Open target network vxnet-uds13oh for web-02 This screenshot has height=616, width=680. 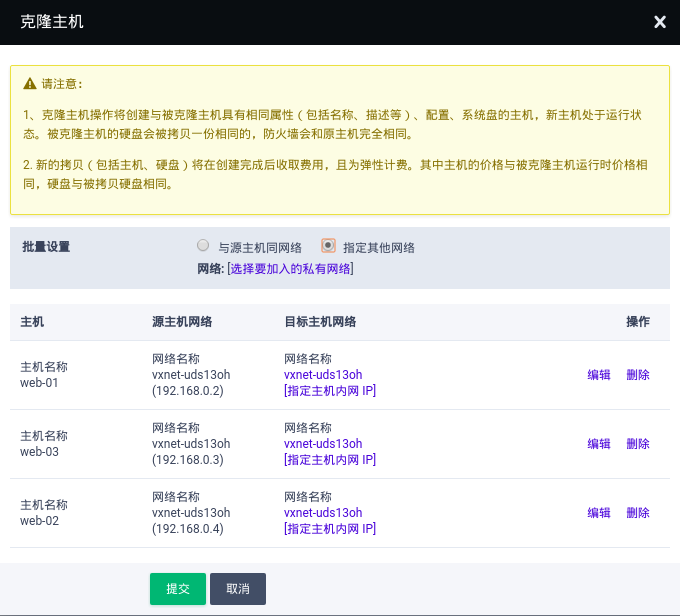pyautogui.click(x=323, y=513)
